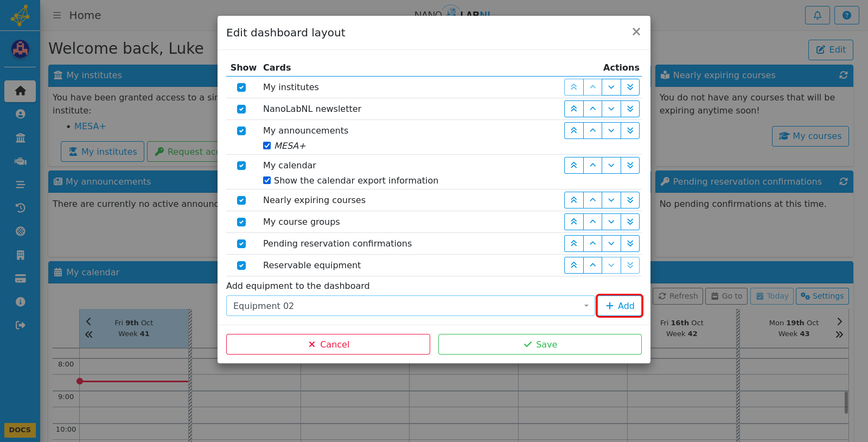Toggle the hamburger menu next to Home
This screenshot has width=868, height=442.
click(56, 15)
